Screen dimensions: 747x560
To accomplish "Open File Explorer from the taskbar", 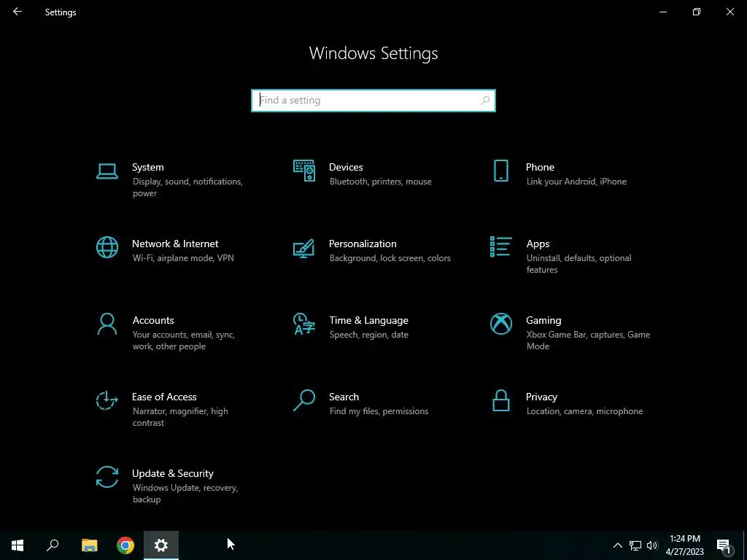I will pos(89,545).
